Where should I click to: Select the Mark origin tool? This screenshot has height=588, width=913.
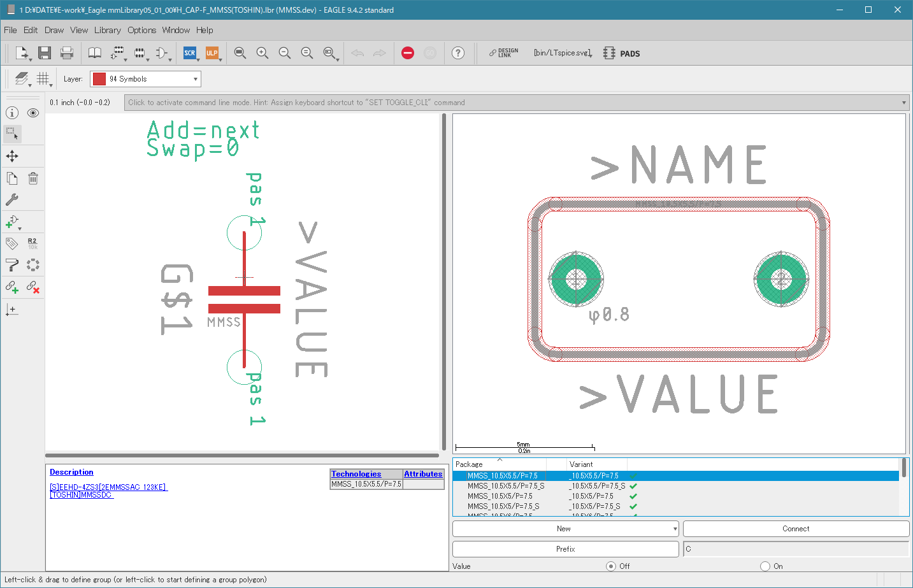pyautogui.click(x=12, y=310)
